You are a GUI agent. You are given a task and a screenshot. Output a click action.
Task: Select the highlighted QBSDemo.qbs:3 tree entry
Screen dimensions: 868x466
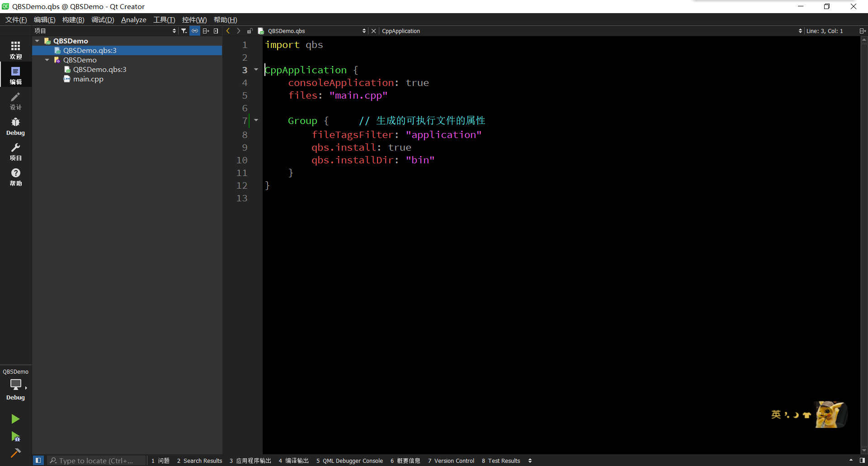(127, 50)
